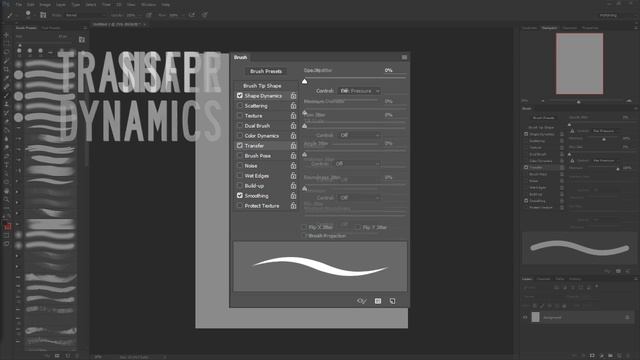Click the Build-up lock icon
Image resolution: width=640 pixels, height=360 pixels.
click(x=293, y=186)
